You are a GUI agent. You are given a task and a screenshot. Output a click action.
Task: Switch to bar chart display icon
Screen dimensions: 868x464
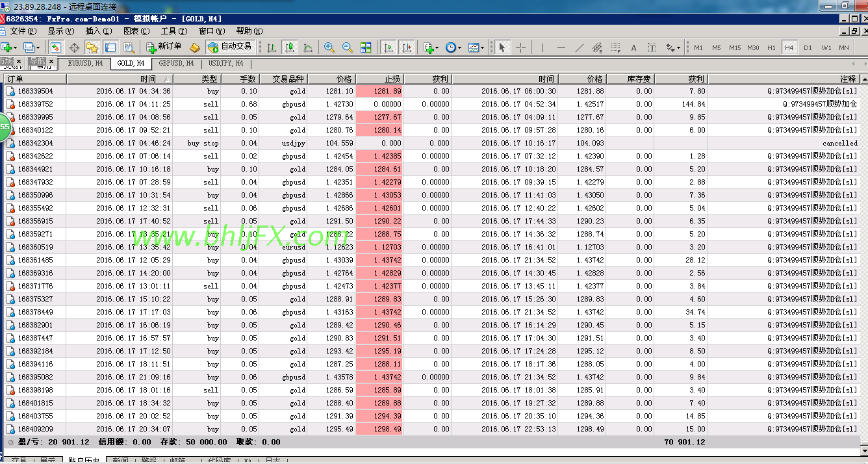[272, 47]
